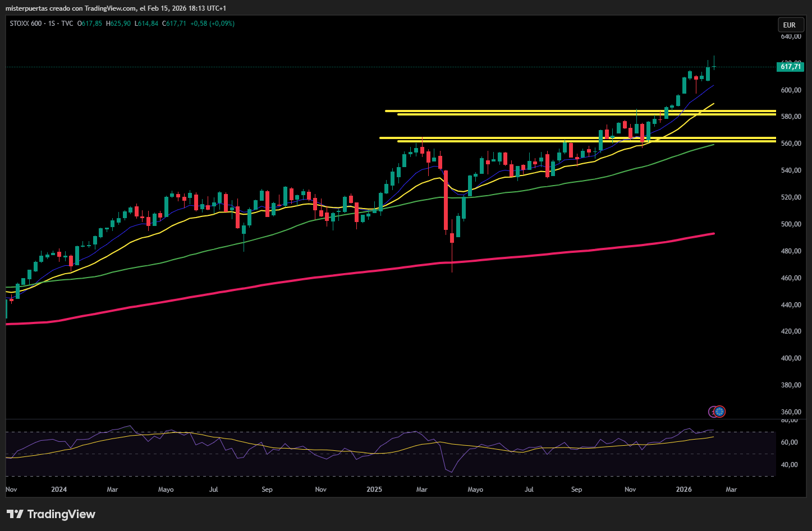
Task: Click the 2024 label on time axis
Action: (x=59, y=490)
